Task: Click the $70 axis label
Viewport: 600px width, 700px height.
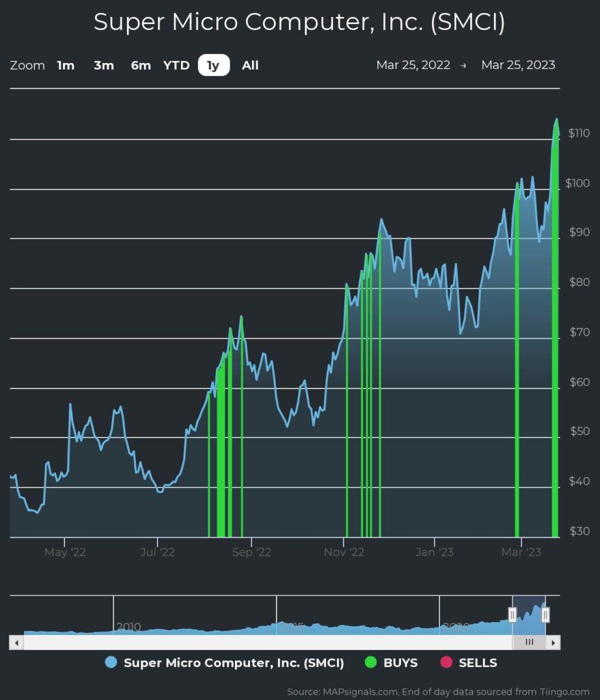Action: click(x=579, y=332)
